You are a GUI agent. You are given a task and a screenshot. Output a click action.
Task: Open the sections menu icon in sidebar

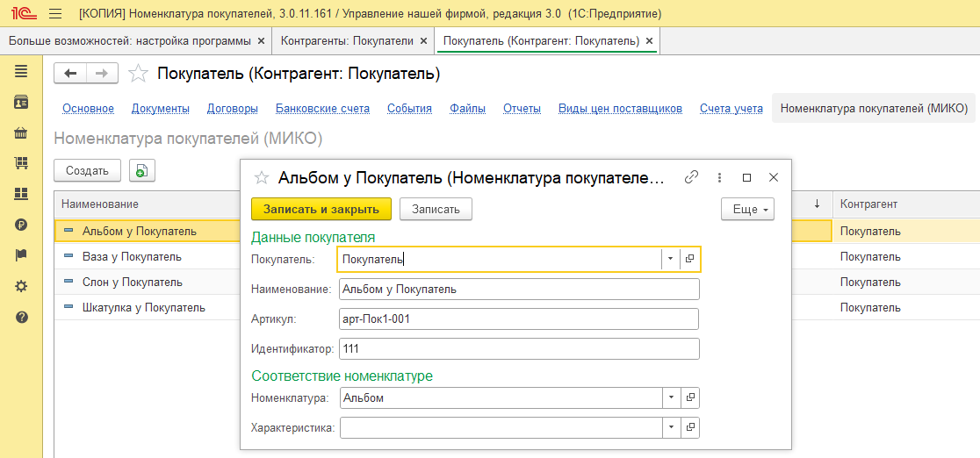(21, 72)
